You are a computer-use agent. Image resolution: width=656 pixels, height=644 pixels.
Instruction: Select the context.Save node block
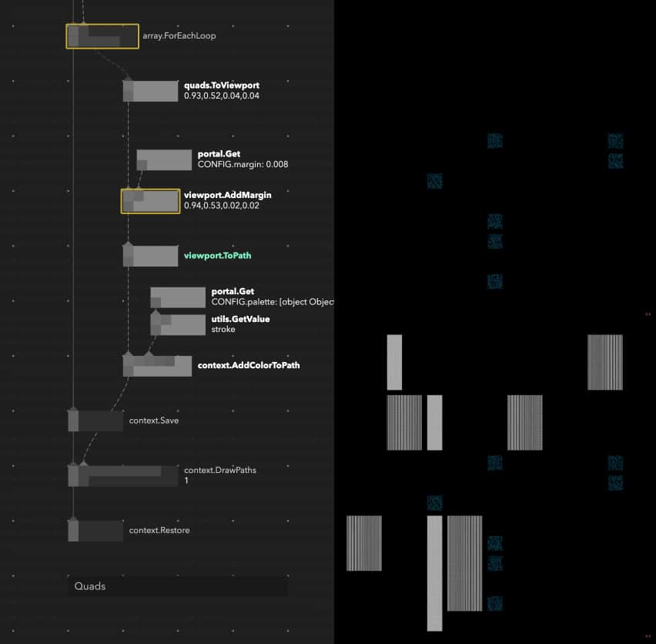(95, 421)
